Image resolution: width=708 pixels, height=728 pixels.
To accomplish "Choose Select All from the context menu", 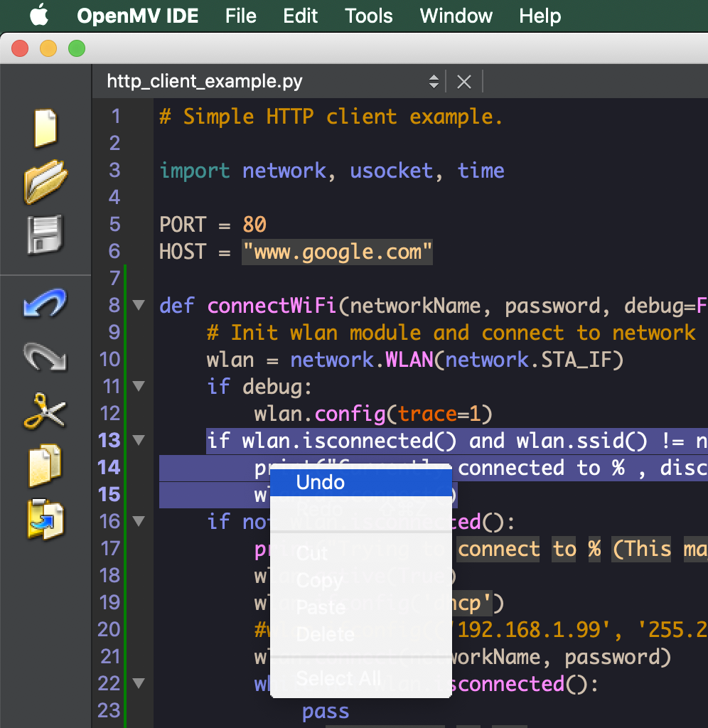I will coord(338,678).
